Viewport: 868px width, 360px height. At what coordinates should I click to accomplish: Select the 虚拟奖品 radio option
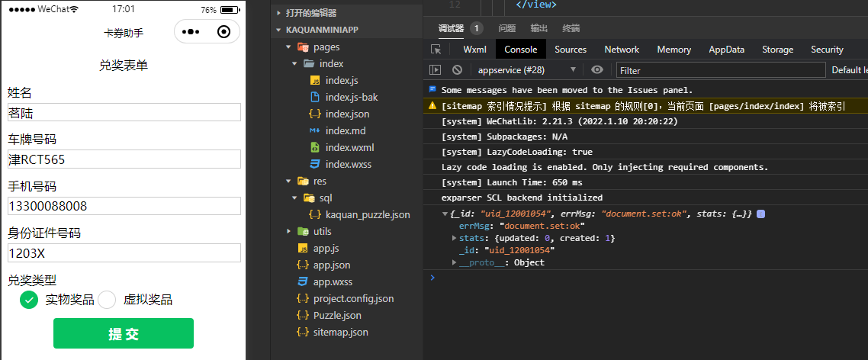tap(107, 300)
